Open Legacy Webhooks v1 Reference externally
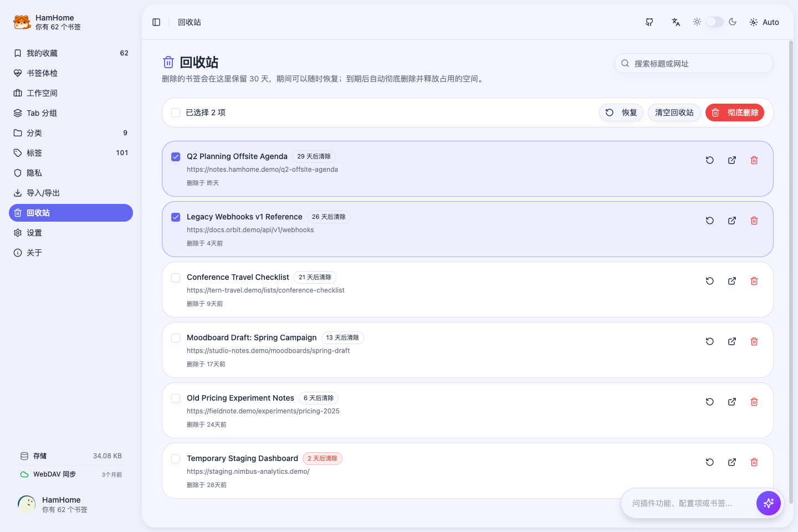798x532 pixels. tap(732, 221)
